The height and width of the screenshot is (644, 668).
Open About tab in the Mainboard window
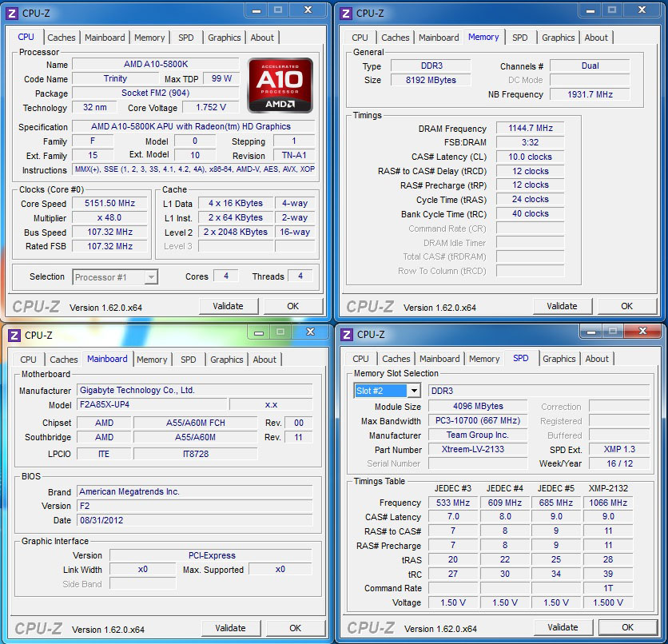click(264, 360)
